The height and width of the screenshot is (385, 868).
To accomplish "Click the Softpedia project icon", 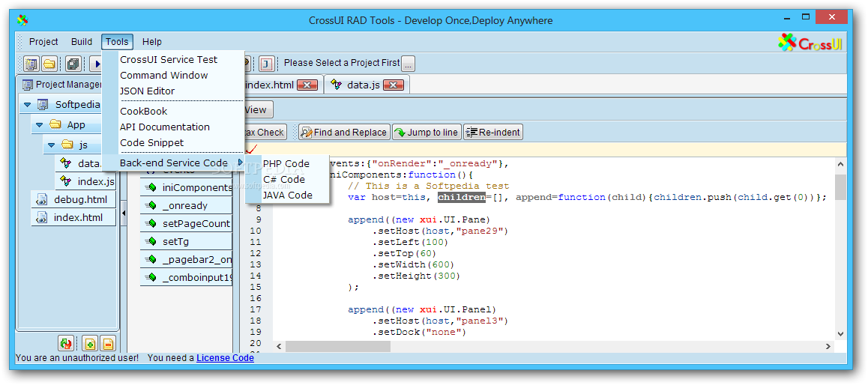I will pyautogui.click(x=43, y=105).
